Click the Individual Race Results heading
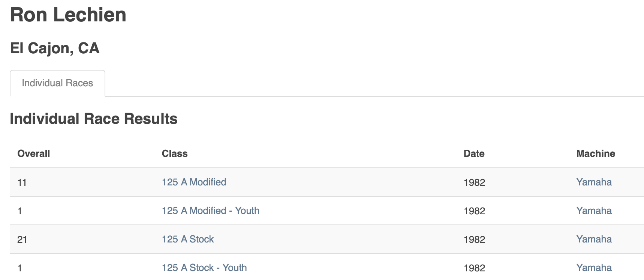644x280 pixels. click(x=94, y=119)
